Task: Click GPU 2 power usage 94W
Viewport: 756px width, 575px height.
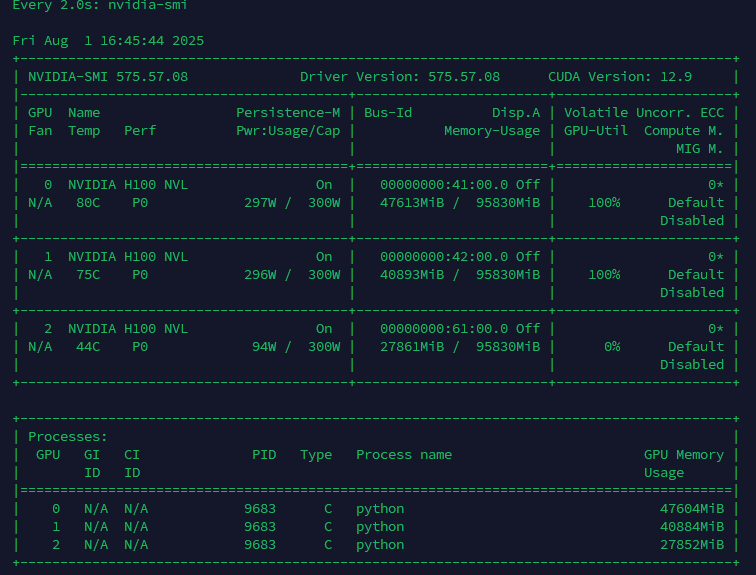Action: click(x=264, y=347)
